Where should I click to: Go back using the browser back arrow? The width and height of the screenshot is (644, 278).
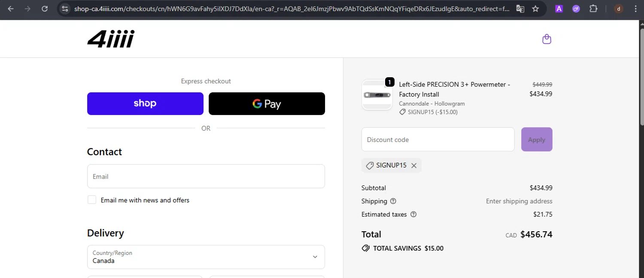pyautogui.click(x=11, y=9)
